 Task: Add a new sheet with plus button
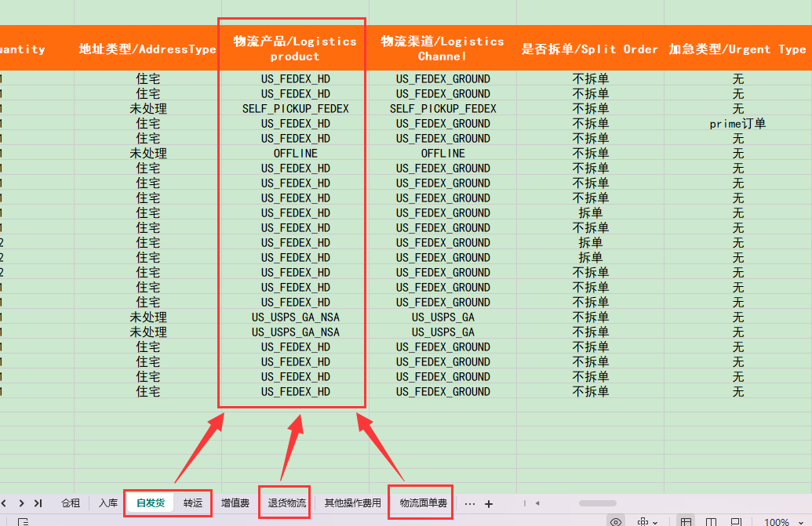point(488,503)
